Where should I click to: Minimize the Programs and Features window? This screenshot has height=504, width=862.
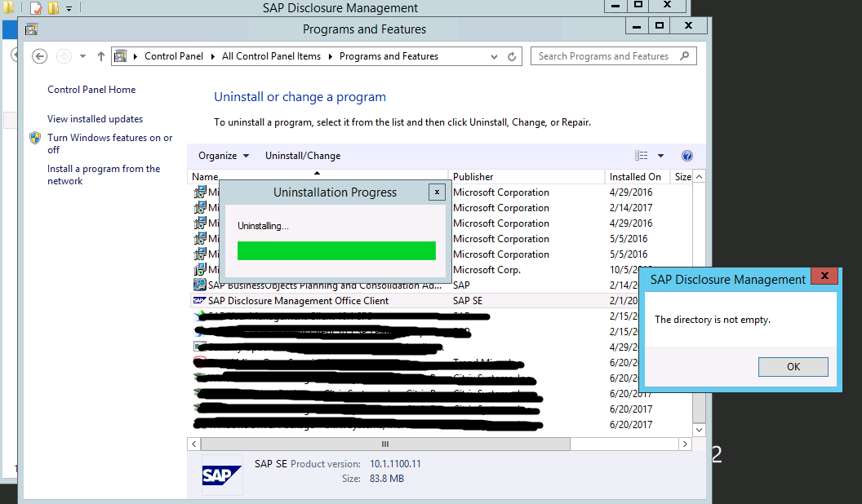[637, 26]
